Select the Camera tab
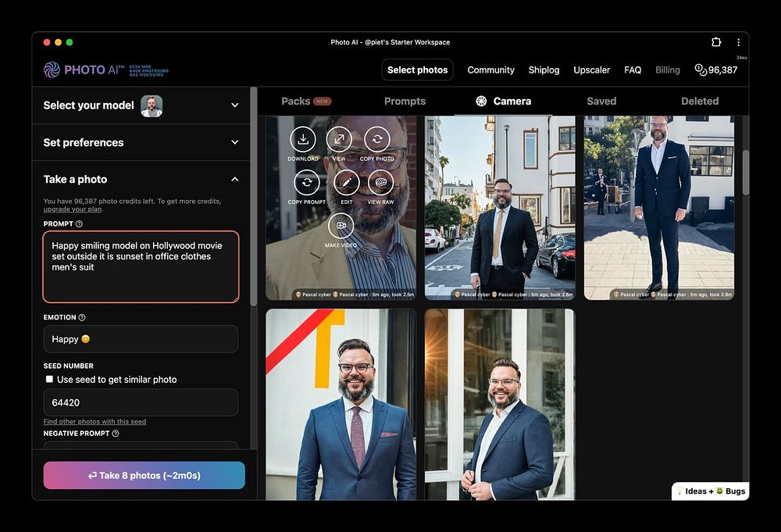This screenshot has width=781, height=532. pyautogui.click(x=503, y=101)
